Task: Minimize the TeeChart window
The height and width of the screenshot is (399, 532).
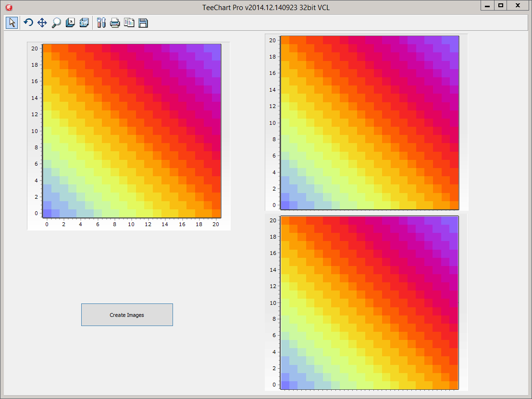Action: click(x=487, y=5)
